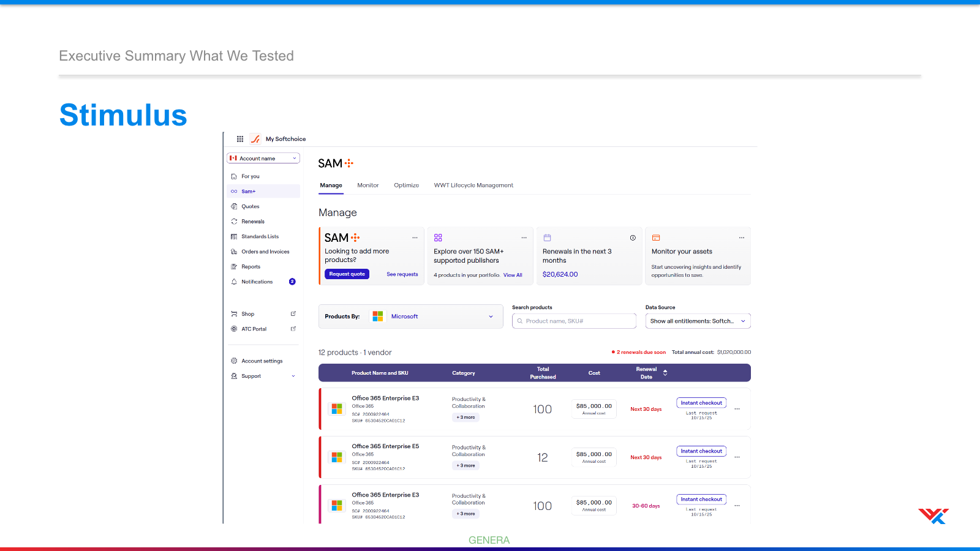
Task: Expand the Support menu chevron
Action: (293, 377)
